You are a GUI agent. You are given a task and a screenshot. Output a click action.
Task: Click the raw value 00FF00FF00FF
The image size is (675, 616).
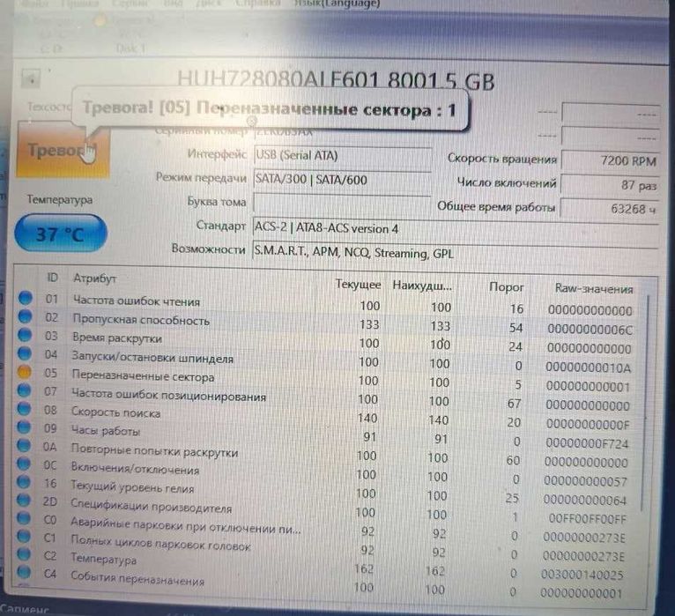tap(588, 519)
